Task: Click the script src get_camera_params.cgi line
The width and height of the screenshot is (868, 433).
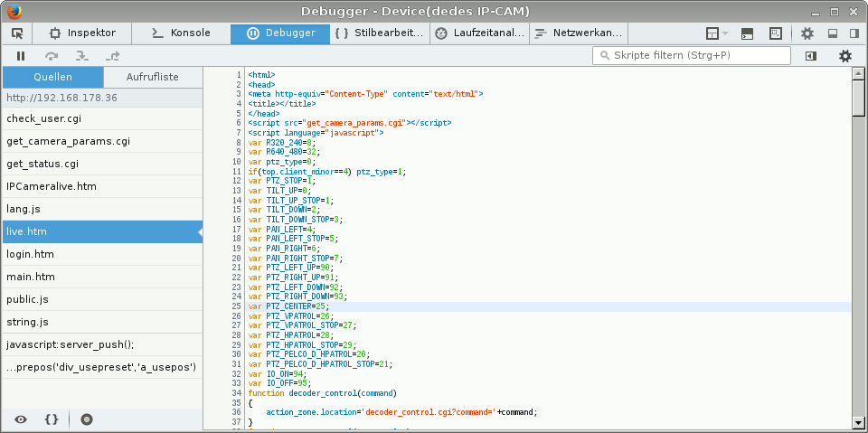Action: pyautogui.click(x=350, y=123)
